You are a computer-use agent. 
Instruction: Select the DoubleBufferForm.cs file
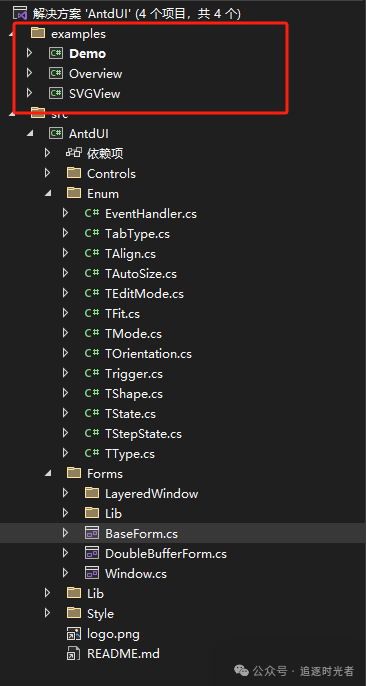point(166,553)
